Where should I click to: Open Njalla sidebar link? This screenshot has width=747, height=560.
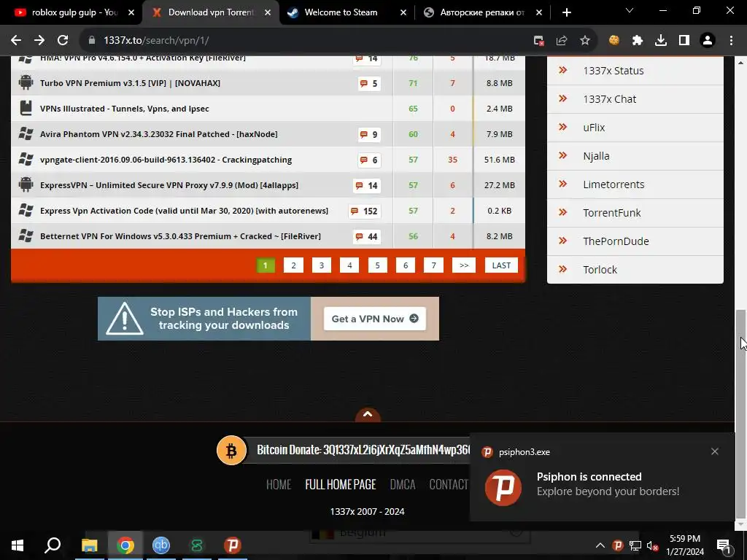596,156
